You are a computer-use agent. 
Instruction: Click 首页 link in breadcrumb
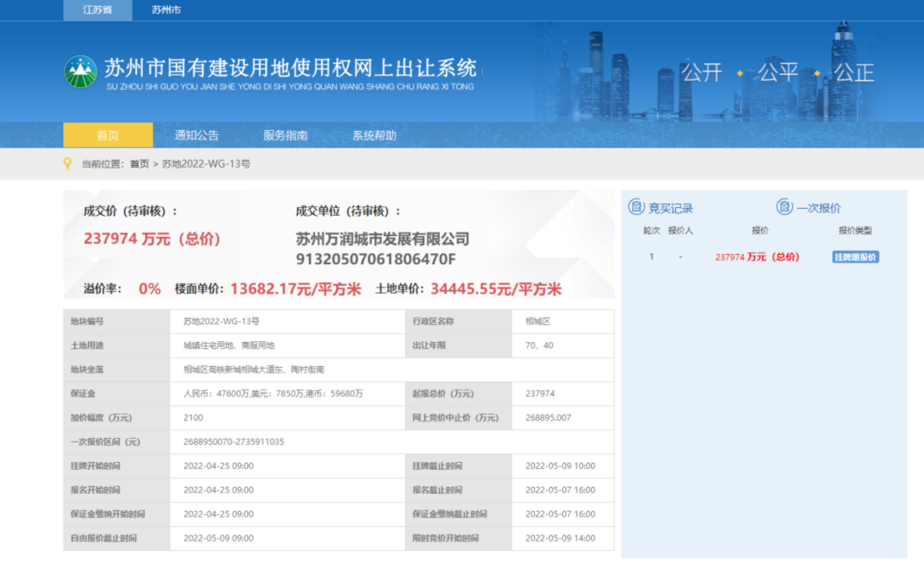[x=139, y=164]
